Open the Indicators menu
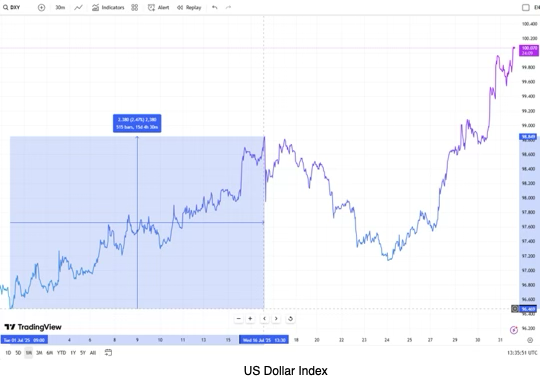Screen dimensions: 540x386 tap(108, 8)
